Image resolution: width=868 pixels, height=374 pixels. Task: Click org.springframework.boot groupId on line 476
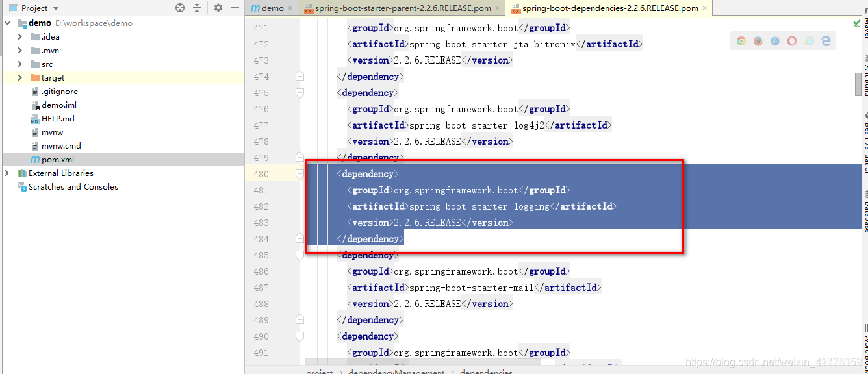coord(456,109)
